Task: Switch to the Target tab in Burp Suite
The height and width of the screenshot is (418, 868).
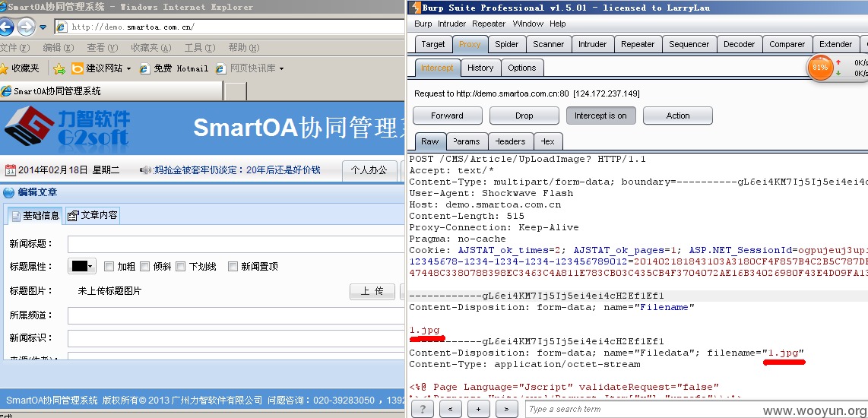Action: coord(433,44)
